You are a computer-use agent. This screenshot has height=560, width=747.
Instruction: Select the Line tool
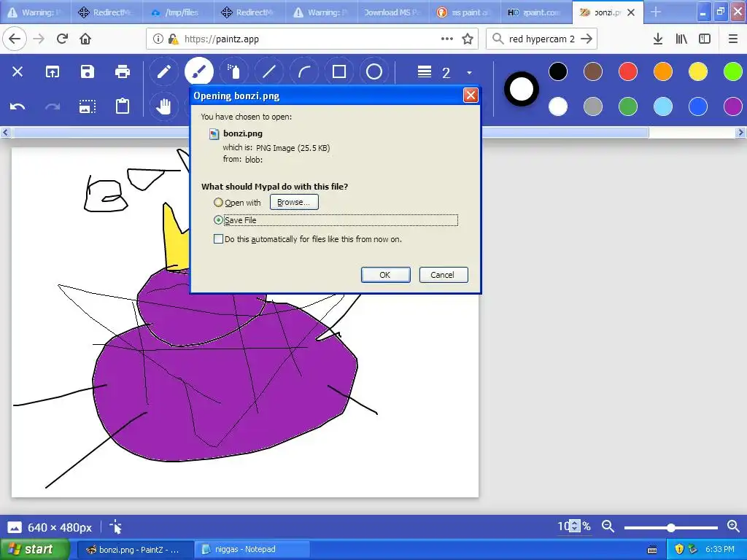click(269, 72)
